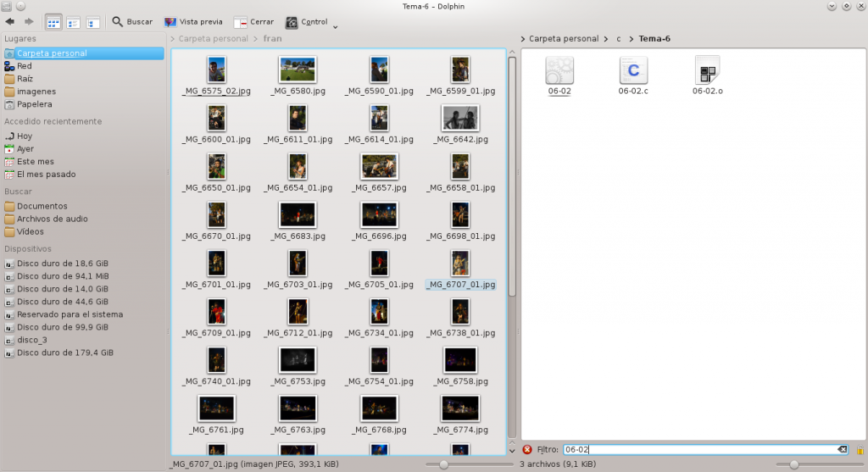
Task: Clear the Filtro text field
Action: click(842, 450)
